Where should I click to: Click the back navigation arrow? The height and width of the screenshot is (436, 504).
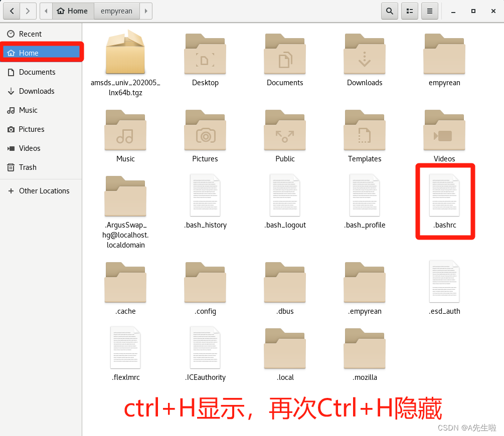[11, 11]
